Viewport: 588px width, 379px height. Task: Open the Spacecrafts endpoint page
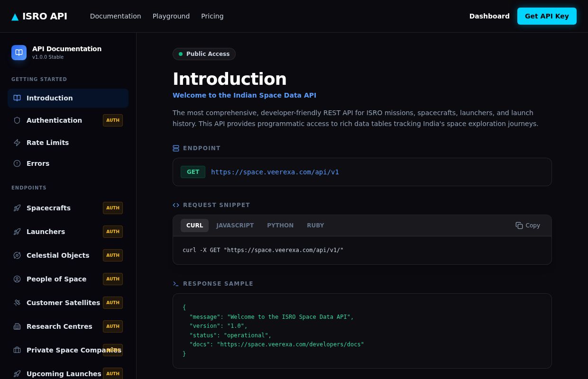tap(68, 208)
